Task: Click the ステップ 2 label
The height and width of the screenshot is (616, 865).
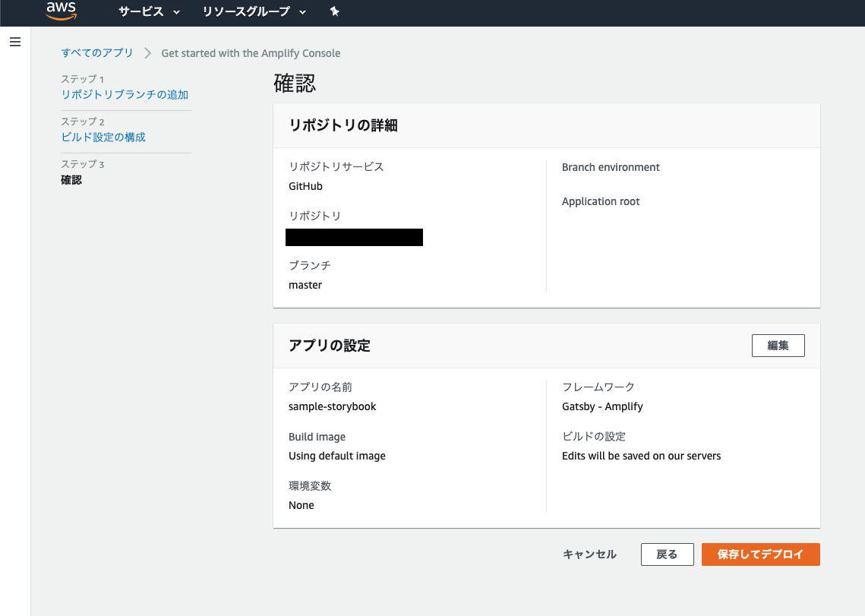Action: [x=82, y=122]
